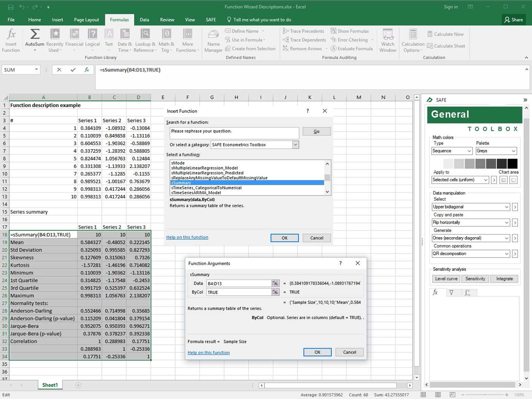The image size is (532, 399).
Task: Open Recently Used functions list
Action: coord(55,41)
